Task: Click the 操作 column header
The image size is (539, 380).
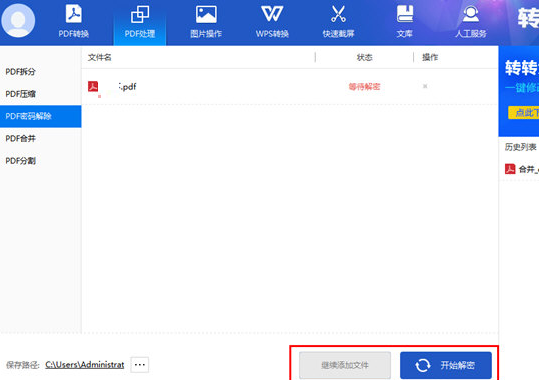Action: 430,57
